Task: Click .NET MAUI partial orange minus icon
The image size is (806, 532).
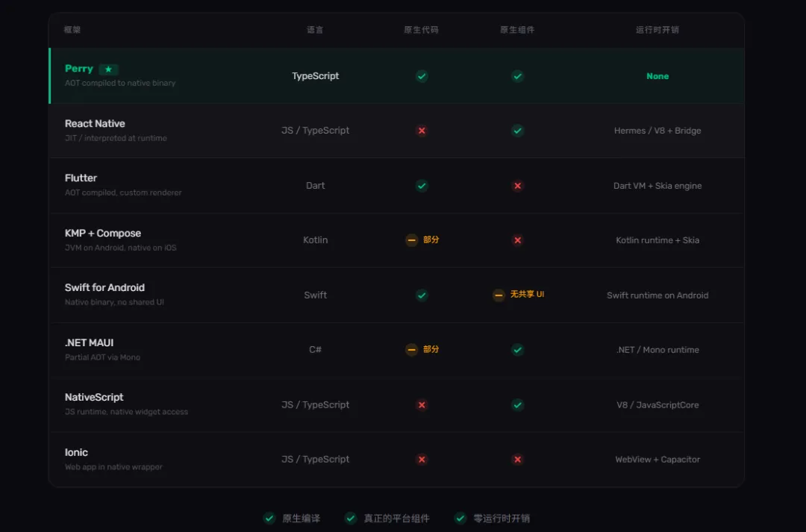Action: pyautogui.click(x=411, y=349)
